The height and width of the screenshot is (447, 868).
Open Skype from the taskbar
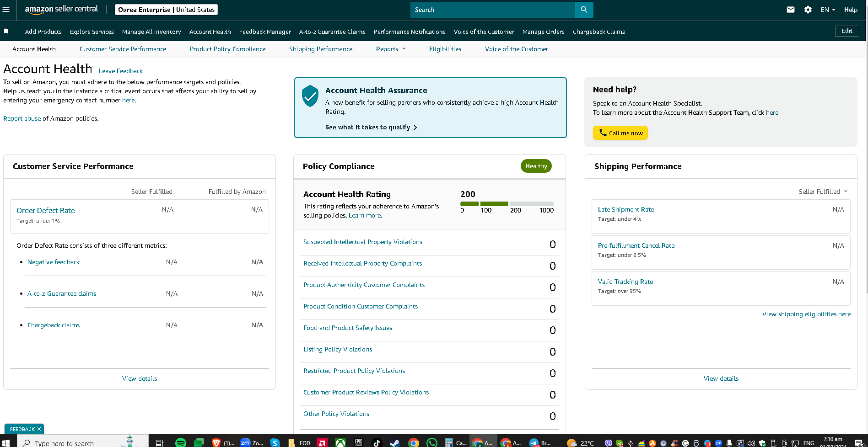pos(275,443)
